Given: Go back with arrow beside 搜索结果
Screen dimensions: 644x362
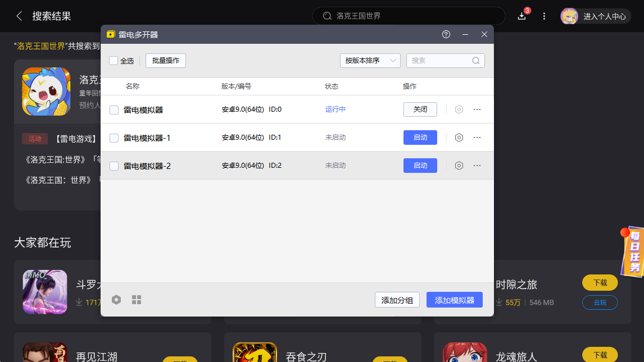Looking at the screenshot, I should (19, 16).
